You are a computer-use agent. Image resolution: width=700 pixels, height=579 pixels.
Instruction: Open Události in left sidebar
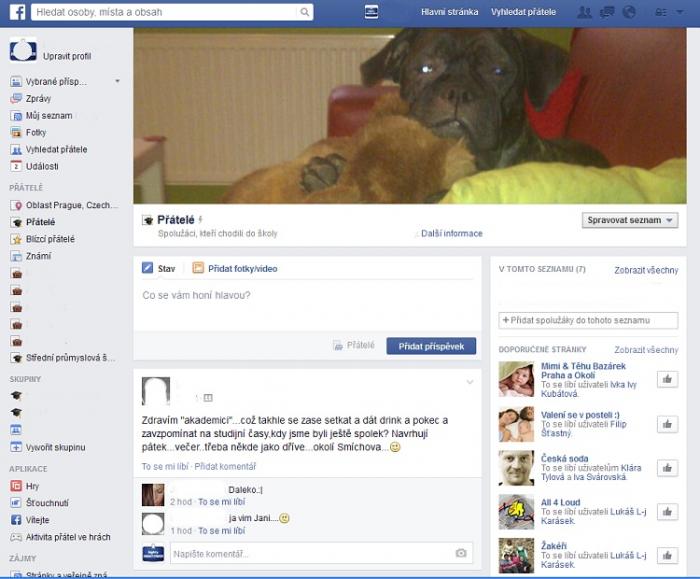[42, 166]
